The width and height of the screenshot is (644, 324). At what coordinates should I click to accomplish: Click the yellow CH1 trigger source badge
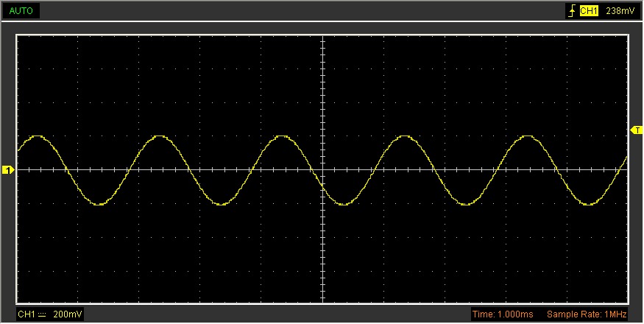(589, 11)
